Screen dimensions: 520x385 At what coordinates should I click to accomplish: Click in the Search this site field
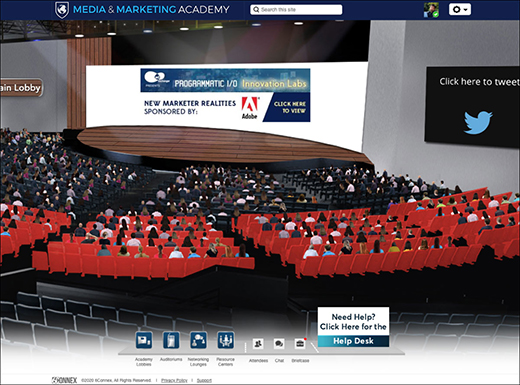(296, 10)
